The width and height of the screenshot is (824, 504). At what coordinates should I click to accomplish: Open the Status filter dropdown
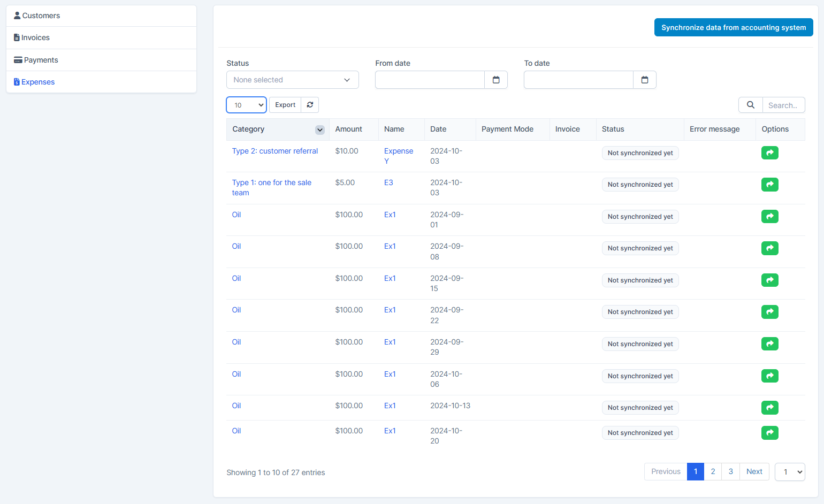coord(293,80)
